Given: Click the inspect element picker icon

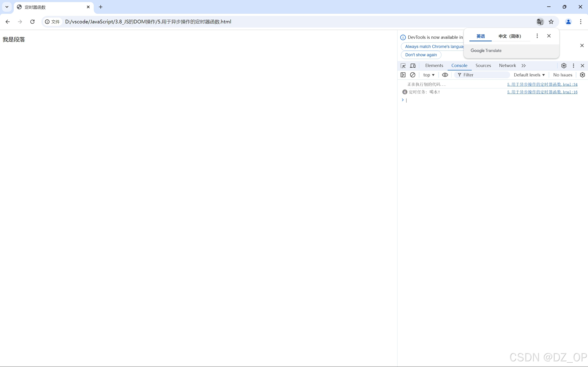Looking at the screenshot, I should 403,66.
